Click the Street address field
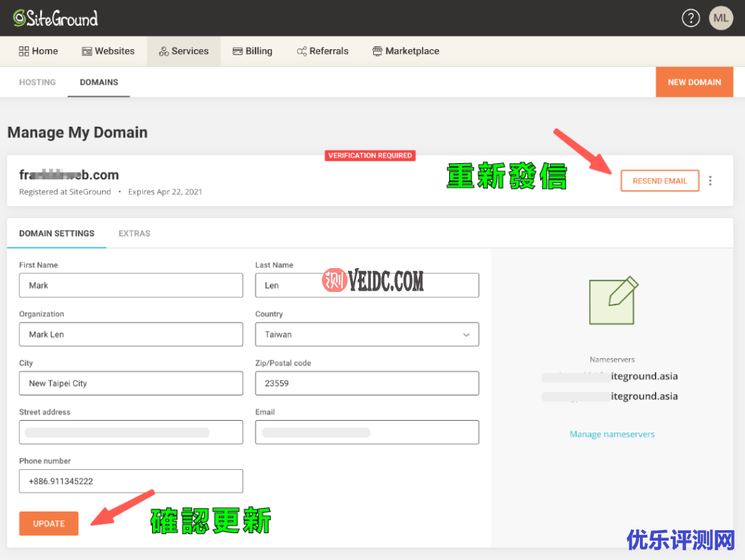 [130, 432]
